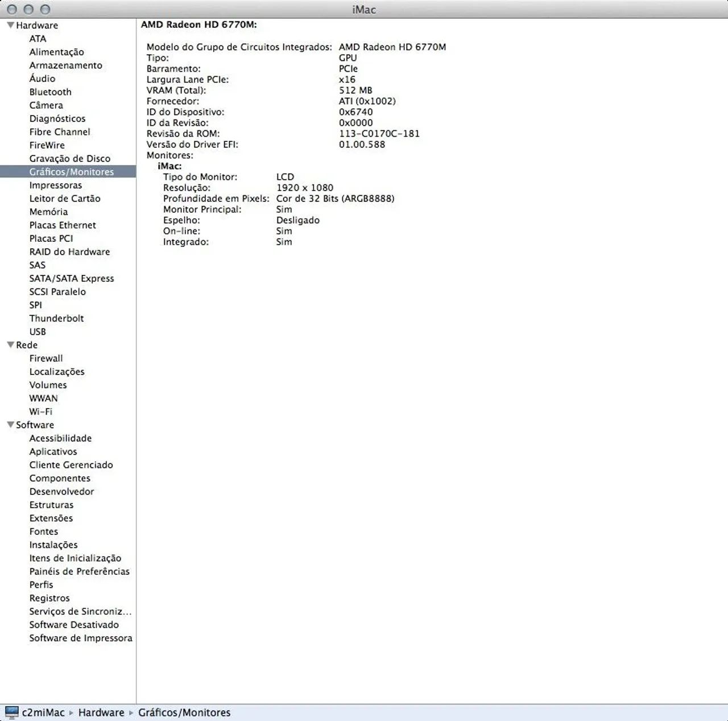Screen dimensions: 728x721
Task: Select SAS in the sidebar
Action: point(37,265)
